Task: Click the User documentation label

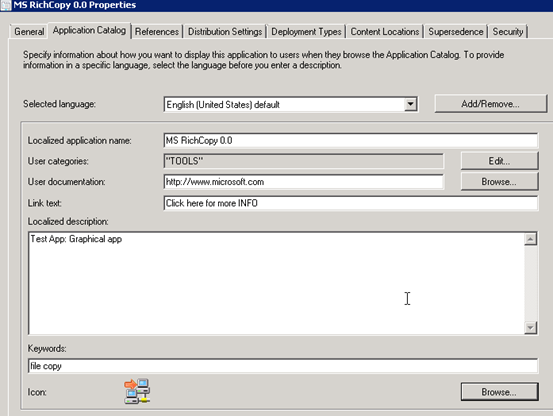Action: coord(66,182)
